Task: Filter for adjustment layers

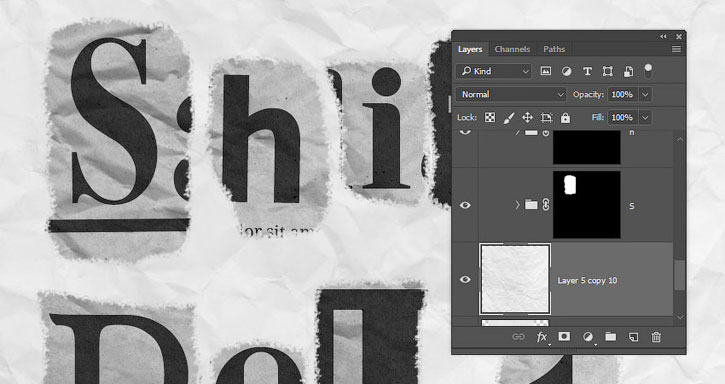Action: click(x=566, y=71)
